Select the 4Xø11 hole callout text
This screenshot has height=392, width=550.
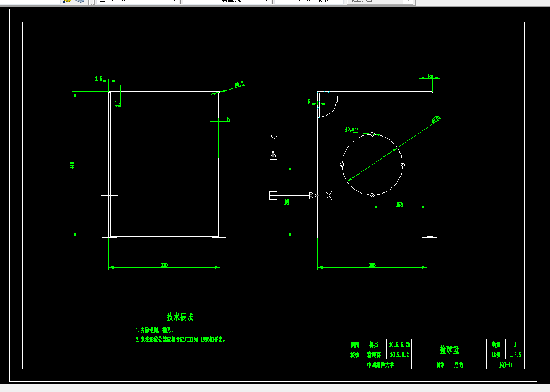click(352, 130)
